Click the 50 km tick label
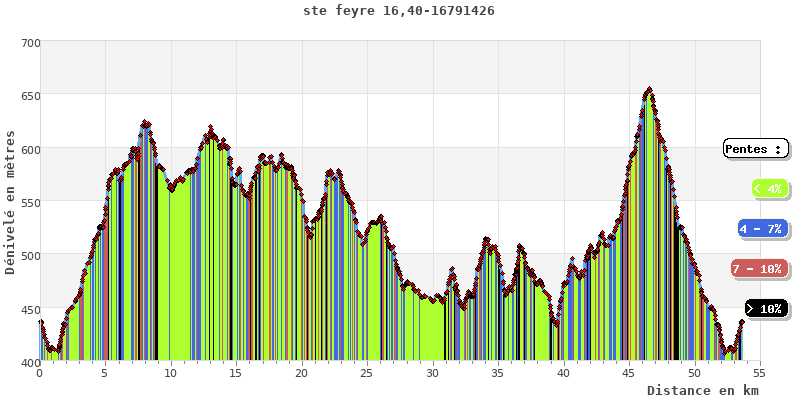 [695, 372]
